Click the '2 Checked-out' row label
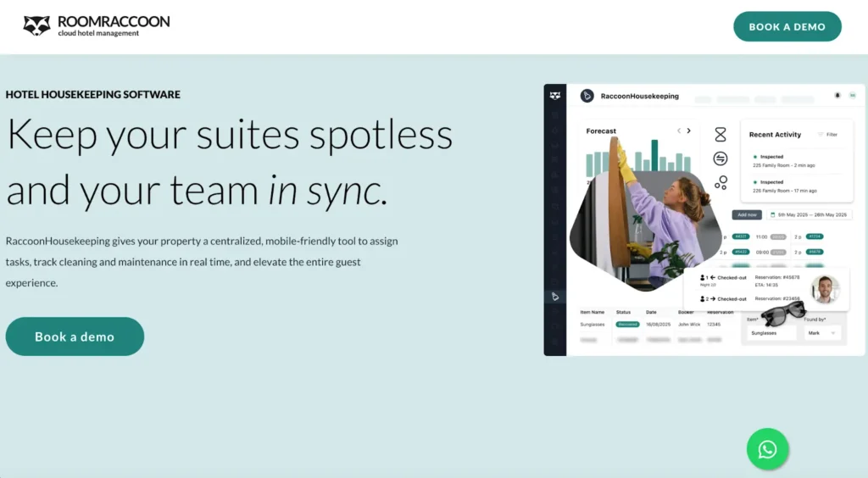Image resolution: width=868 pixels, height=478 pixels. [x=724, y=298]
